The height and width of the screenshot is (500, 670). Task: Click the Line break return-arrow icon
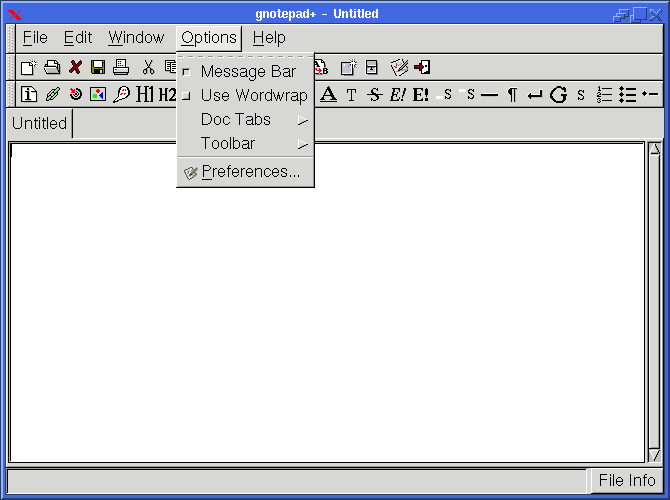click(x=535, y=95)
